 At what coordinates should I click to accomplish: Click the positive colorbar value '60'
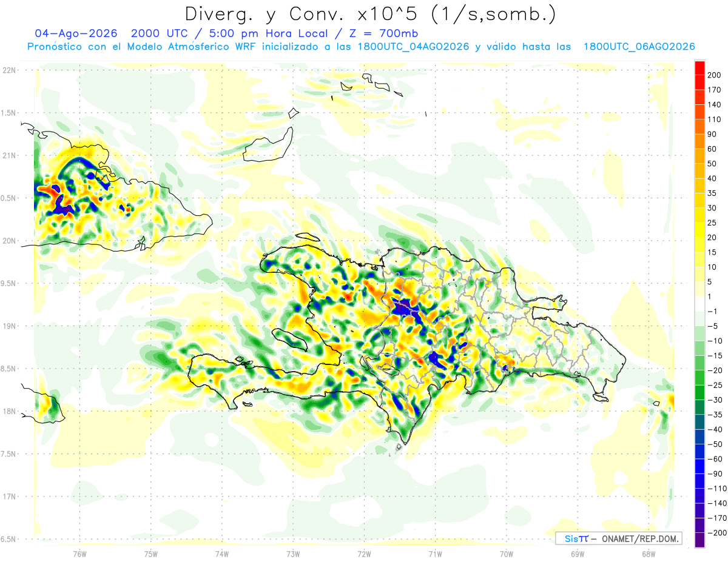[x=712, y=149]
